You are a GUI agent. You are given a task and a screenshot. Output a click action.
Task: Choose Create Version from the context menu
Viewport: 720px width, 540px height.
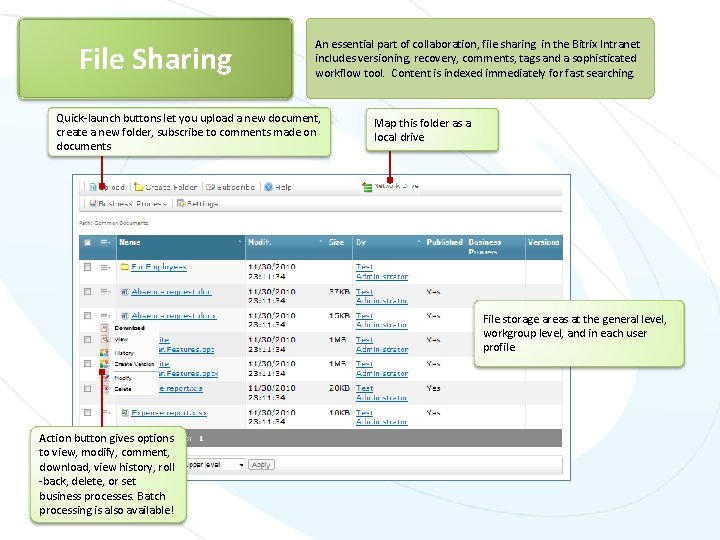click(134, 364)
